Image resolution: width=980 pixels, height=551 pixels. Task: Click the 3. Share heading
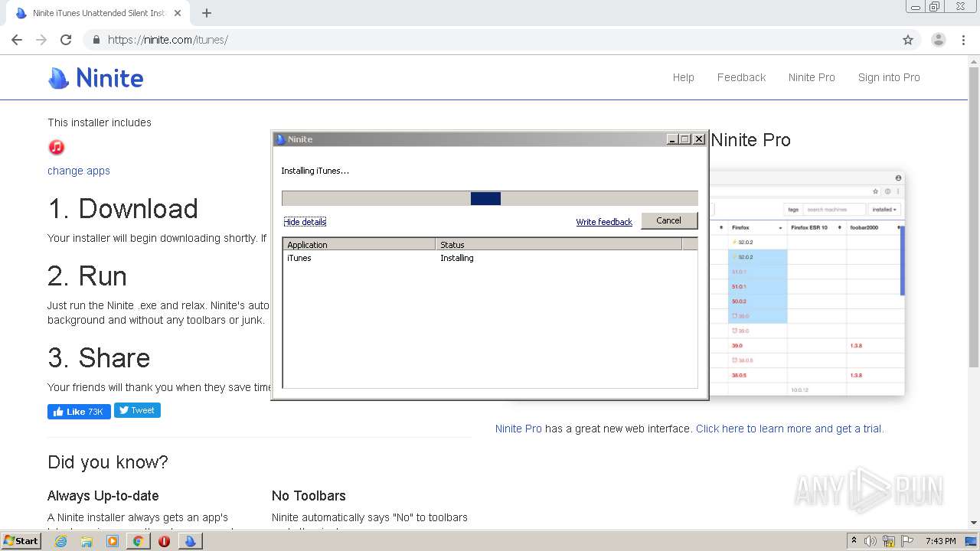click(99, 358)
